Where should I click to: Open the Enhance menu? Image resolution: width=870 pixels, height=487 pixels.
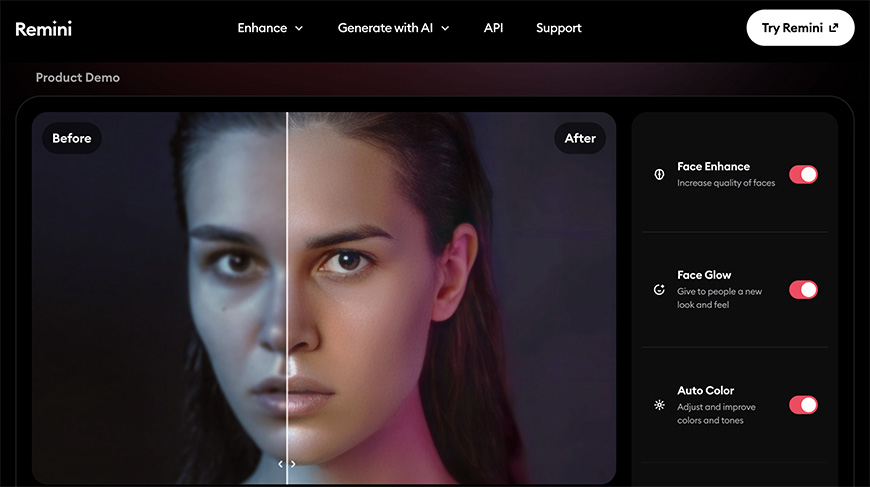[x=263, y=28]
